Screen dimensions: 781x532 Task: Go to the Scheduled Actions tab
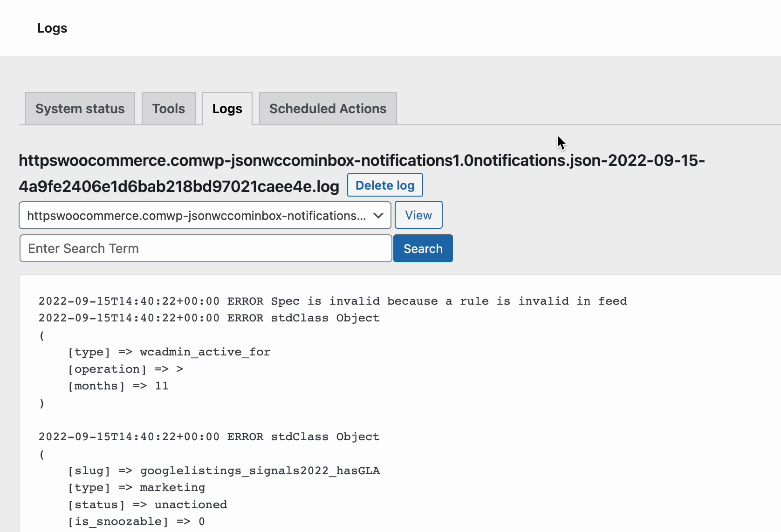(327, 108)
